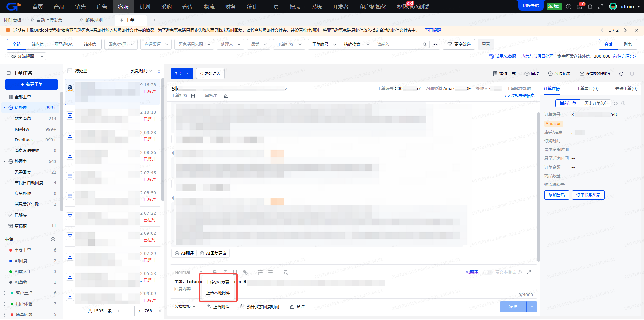Click the 回复内容 reply text area
644x320 pixels.
pos(354,291)
